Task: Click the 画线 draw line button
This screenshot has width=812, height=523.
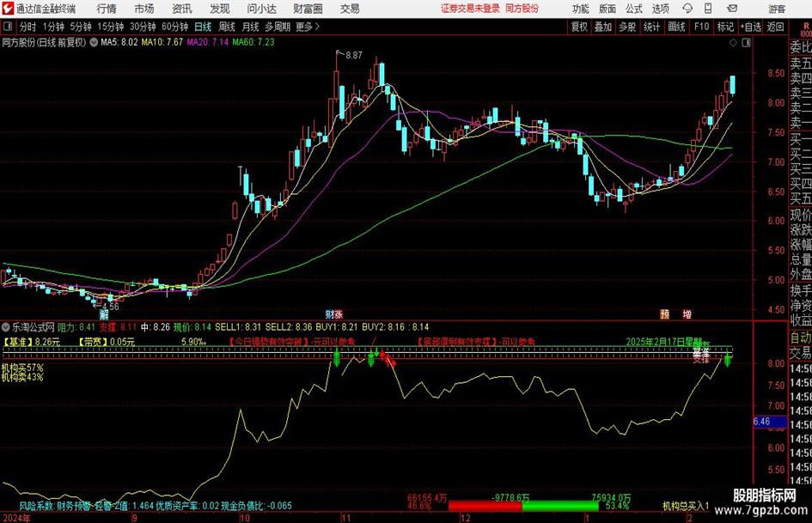Action: (x=676, y=27)
